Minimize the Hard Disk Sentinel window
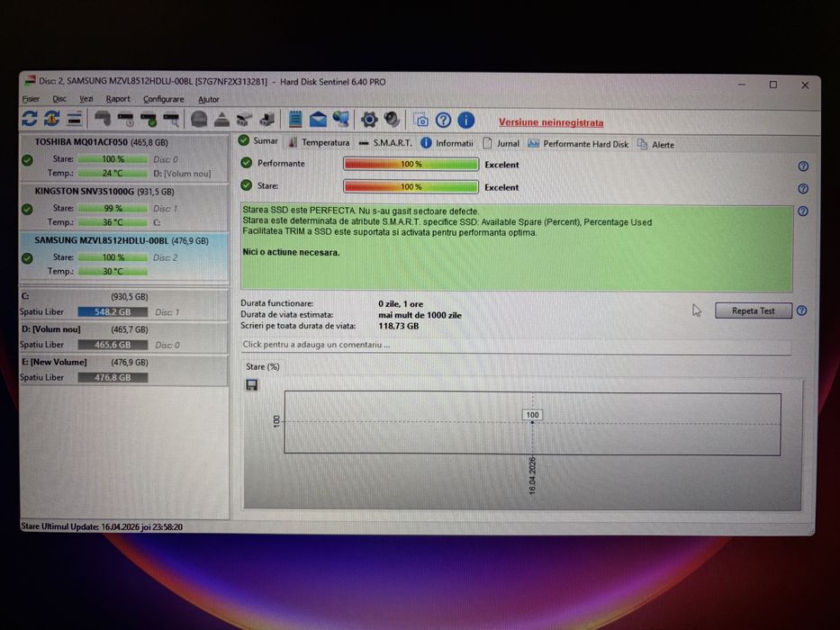Screen dimensions: 840x630 pyautogui.click(x=742, y=85)
